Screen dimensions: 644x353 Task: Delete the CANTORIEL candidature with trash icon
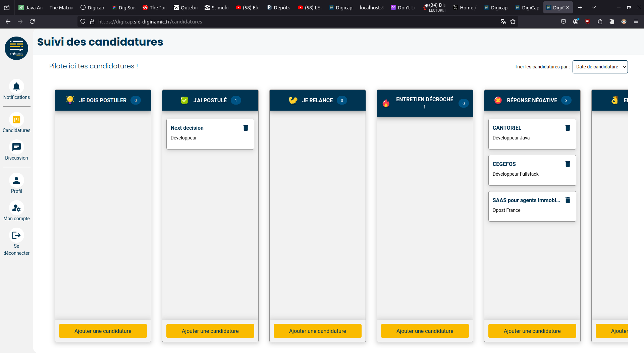(568, 128)
